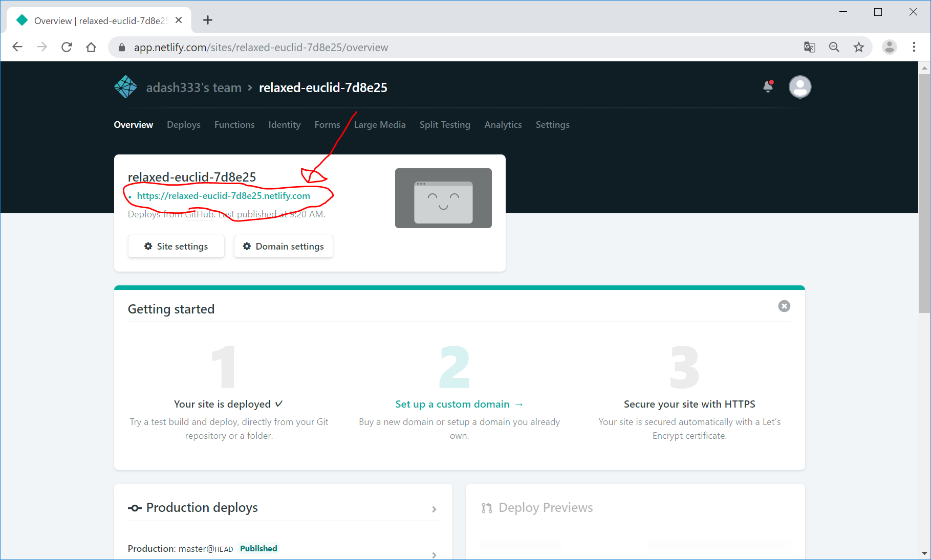The image size is (931, 560).
Task: Open the Split Testing tab
Action: point(444,125)
